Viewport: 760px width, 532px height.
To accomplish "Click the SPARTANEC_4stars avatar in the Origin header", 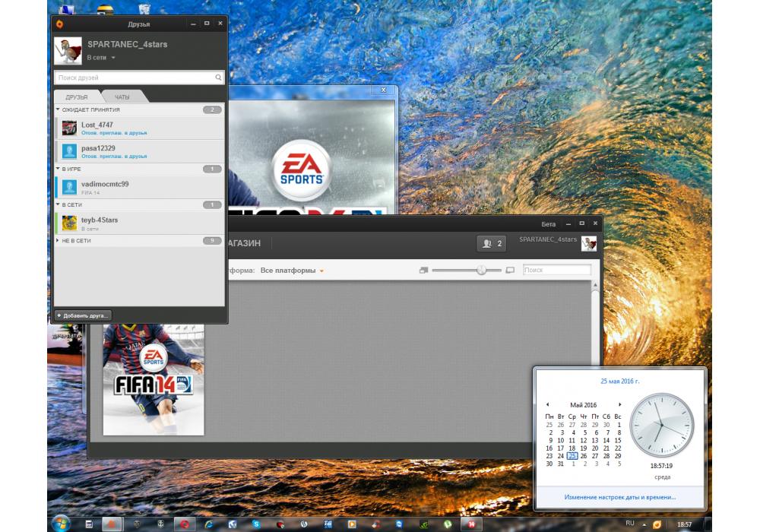I will pyautogui.click(x=589, y=243).
